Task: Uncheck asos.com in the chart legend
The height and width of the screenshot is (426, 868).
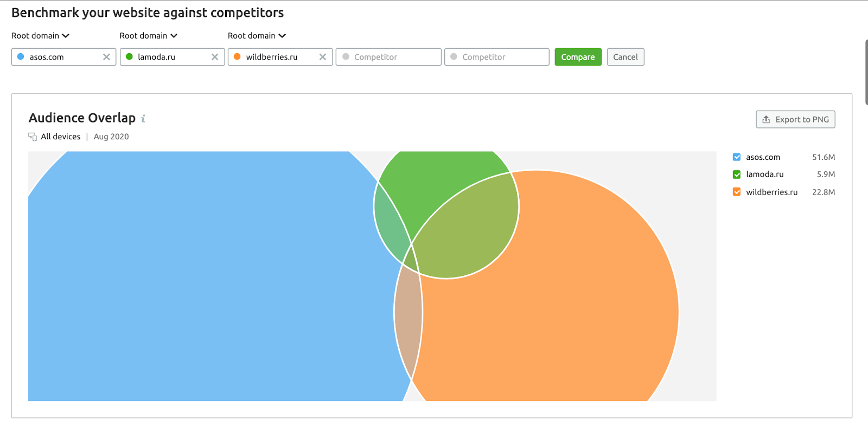Action: pyautogui.click(x=737, y=157)
